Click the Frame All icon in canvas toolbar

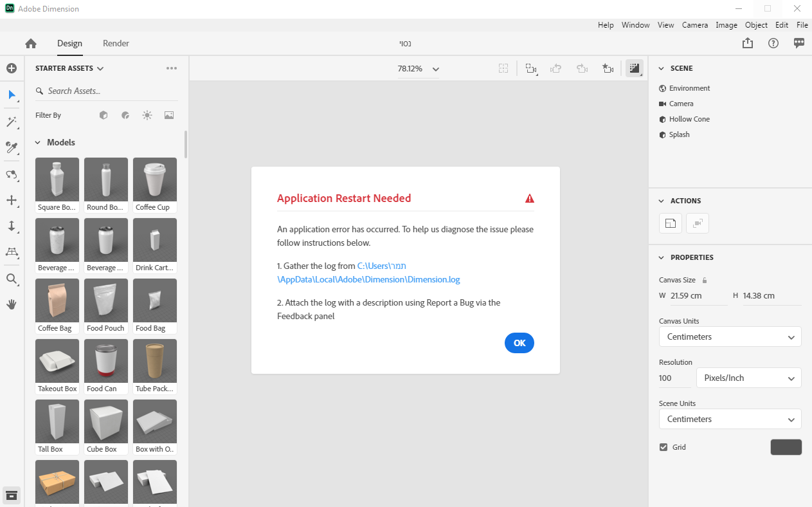[503, 68]
